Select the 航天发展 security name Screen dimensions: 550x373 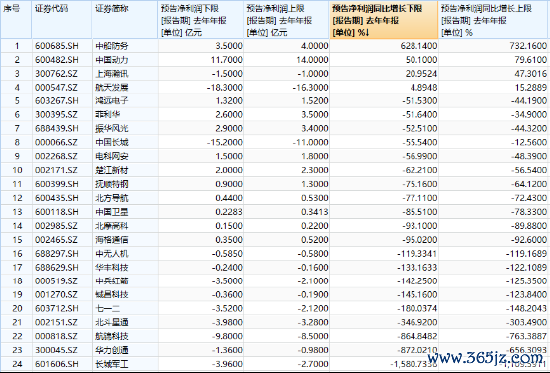(x=112, y=87)
